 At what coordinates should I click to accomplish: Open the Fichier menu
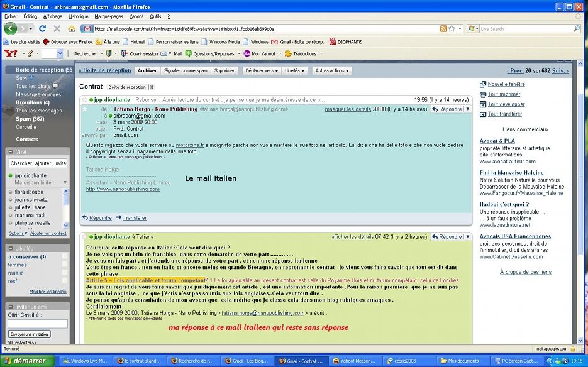[11, 16]
